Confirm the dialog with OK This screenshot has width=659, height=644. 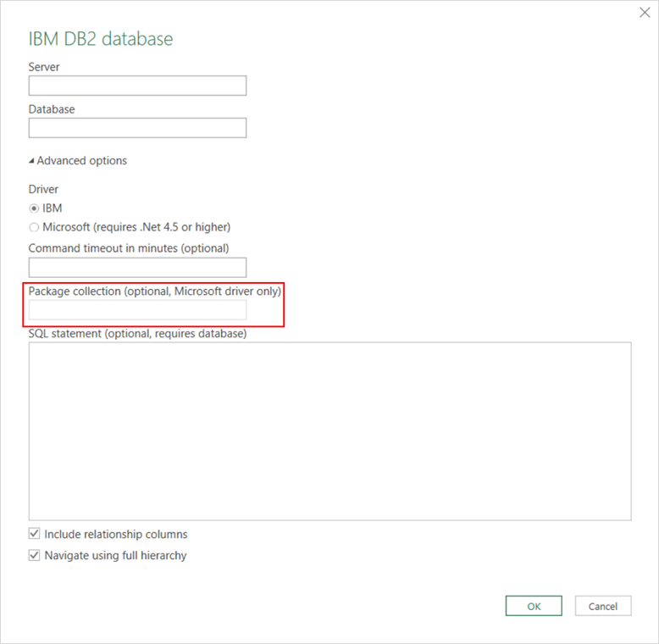(x=534, y=606)
